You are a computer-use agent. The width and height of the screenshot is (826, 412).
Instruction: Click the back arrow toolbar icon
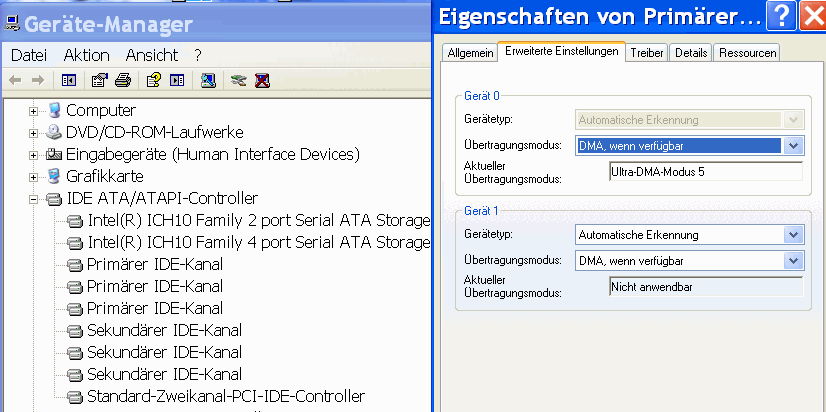[x=15, y=80]
